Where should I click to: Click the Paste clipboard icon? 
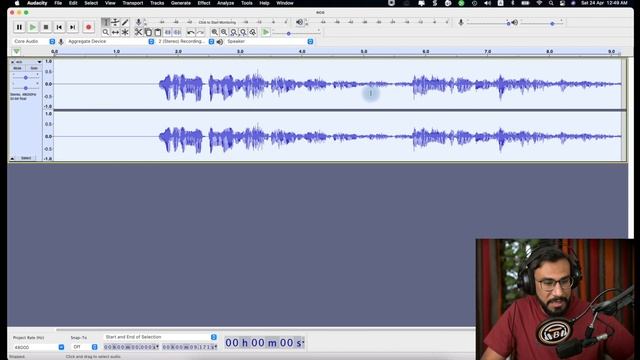[x=158, y=32]
